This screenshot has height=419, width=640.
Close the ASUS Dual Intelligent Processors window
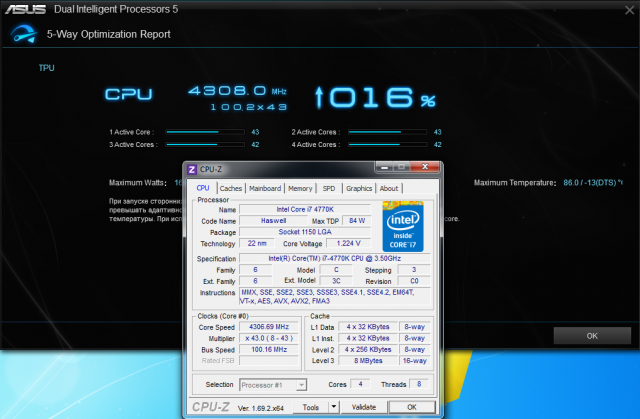point(629,10)
